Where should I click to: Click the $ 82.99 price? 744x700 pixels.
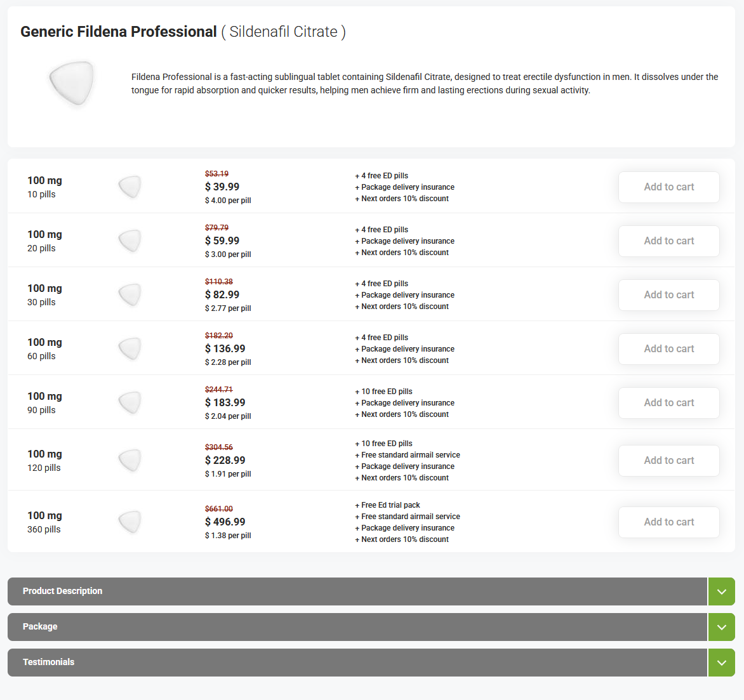pyautogui.click(x=222, y=295)
